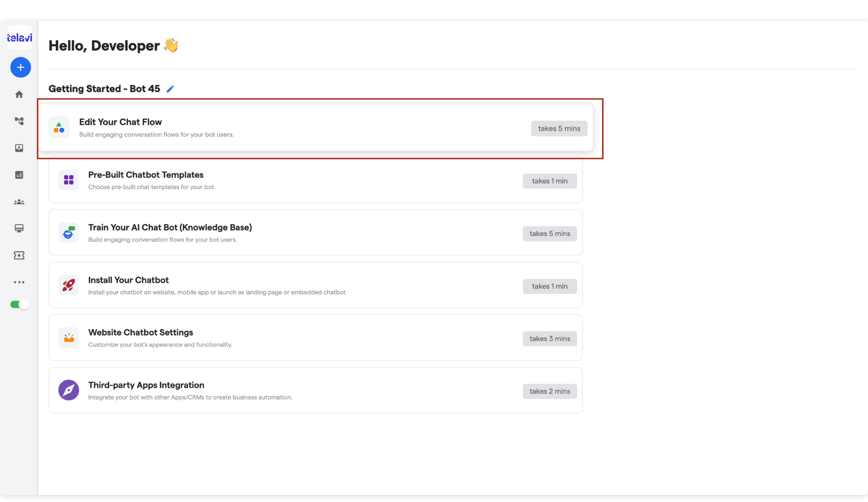The height and width of the screenshot is (502, 868).
Task: Click 'Hello, Developer' greeting heading
Action: point(114,46)
